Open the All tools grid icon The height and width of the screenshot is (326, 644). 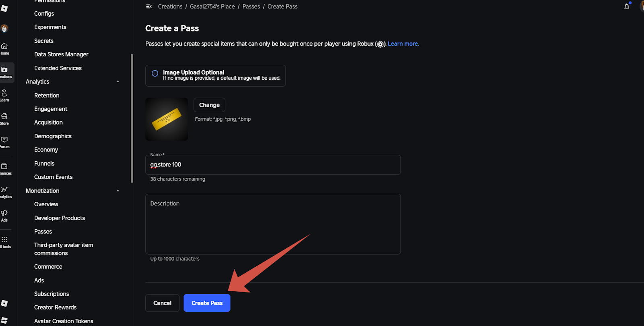[x=4, y=240]
